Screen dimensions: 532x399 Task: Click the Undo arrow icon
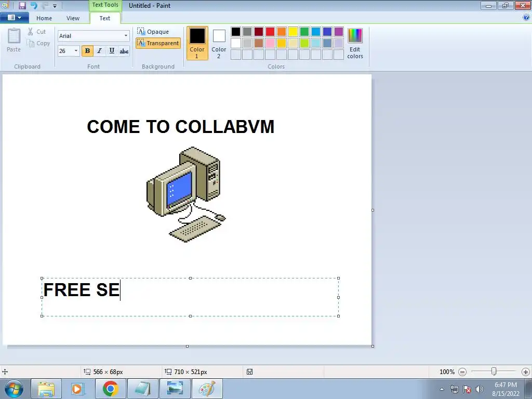pos(34,5)
